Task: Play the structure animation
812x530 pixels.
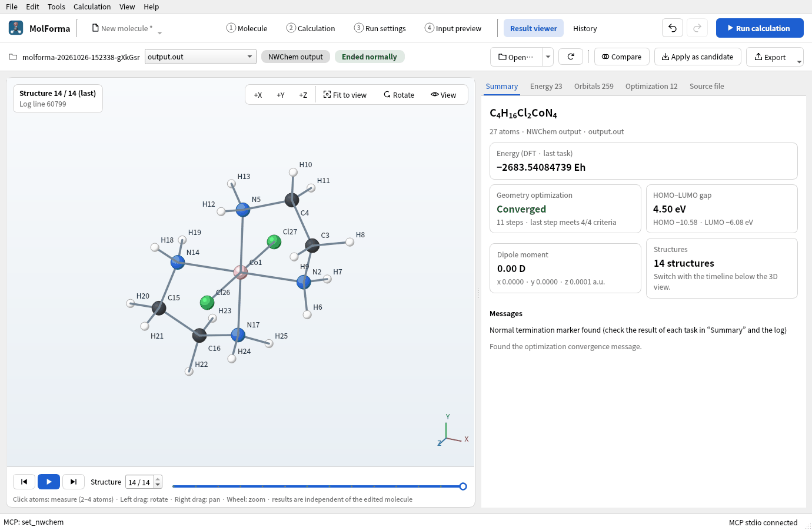Action: click(49, 482)
